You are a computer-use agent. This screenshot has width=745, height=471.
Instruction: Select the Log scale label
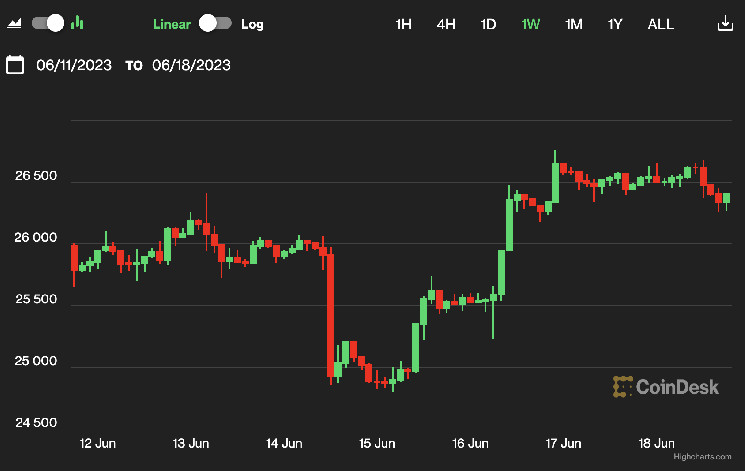click(x=252, y=24)
